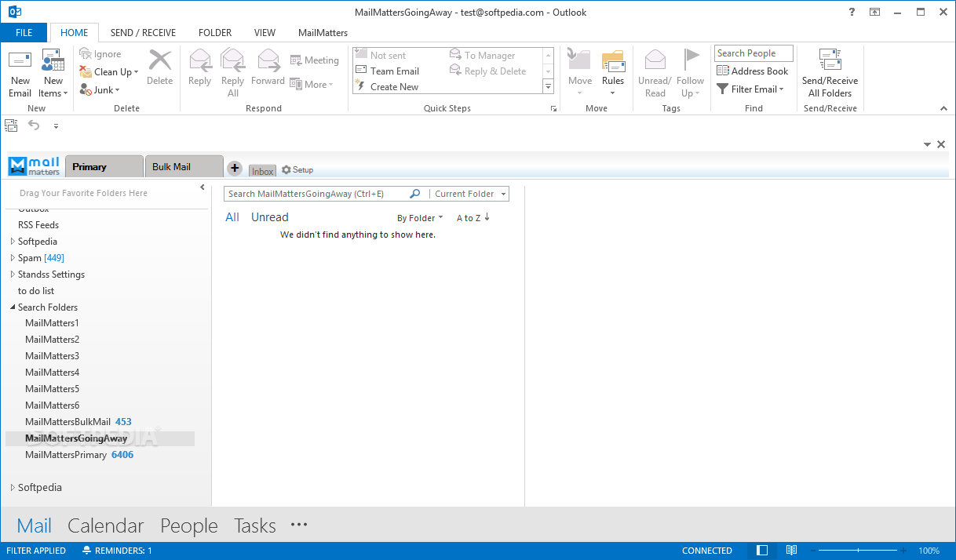Open Filter Email dropdown
The height and width of the screenshot is (560, 956).
pos(750,89)
